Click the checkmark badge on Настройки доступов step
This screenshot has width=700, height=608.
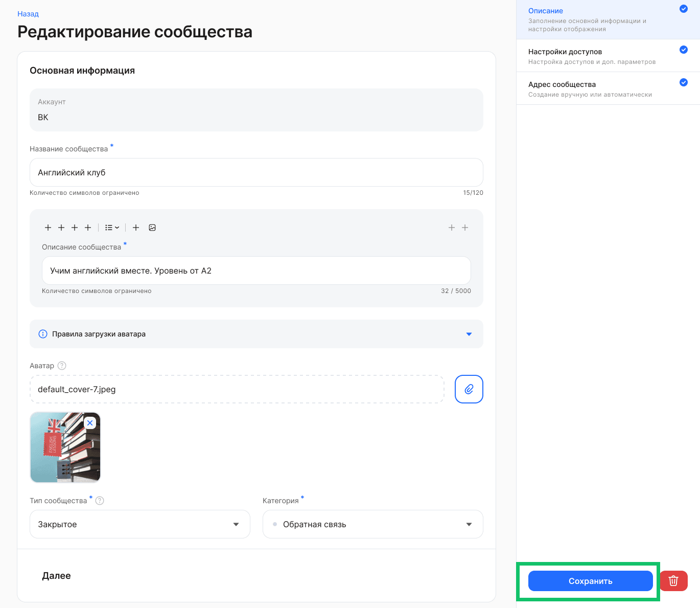(x=683, y=50)
